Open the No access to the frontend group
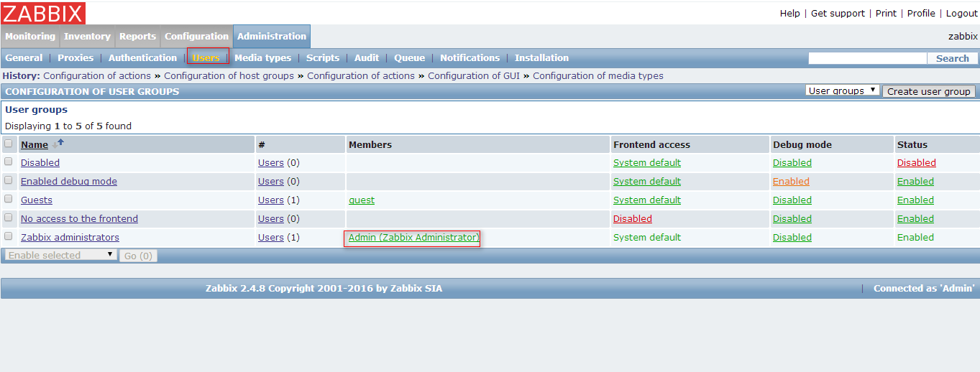This screenshot has width=980, height=372. point(79,219)
